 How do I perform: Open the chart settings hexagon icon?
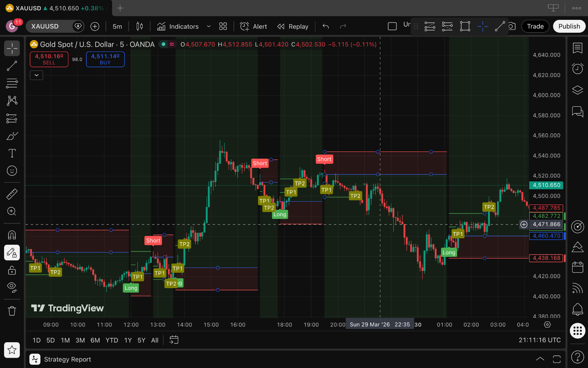click(547, 325)
